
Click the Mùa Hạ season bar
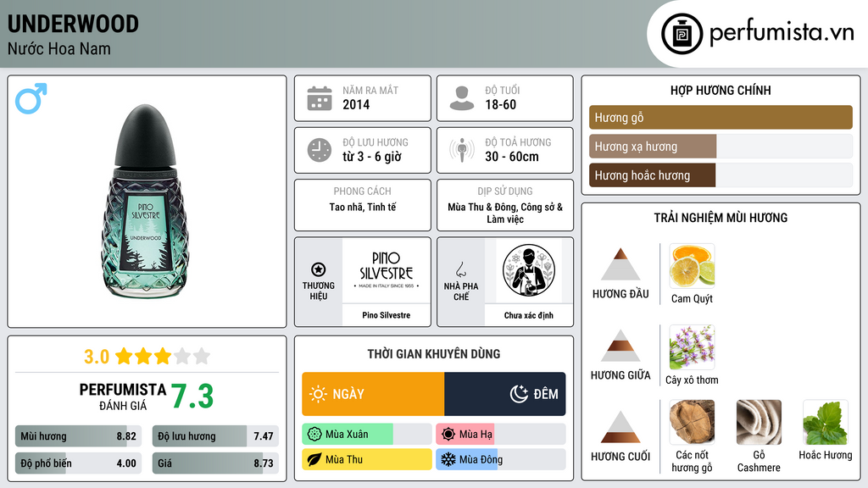[500, 435]
